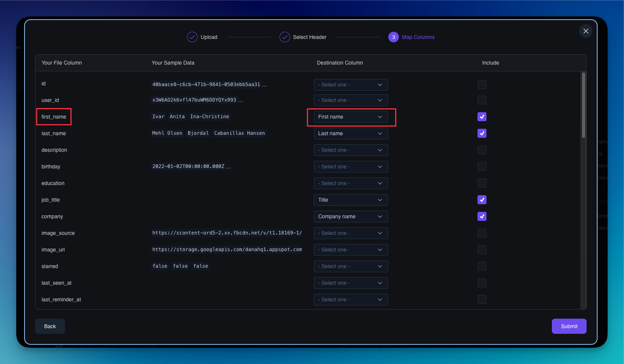Image resolution: width=624 pixels, height=364 pixels.
Task: Enable the Include checkbox for image_source
Action: pos(482,233)
